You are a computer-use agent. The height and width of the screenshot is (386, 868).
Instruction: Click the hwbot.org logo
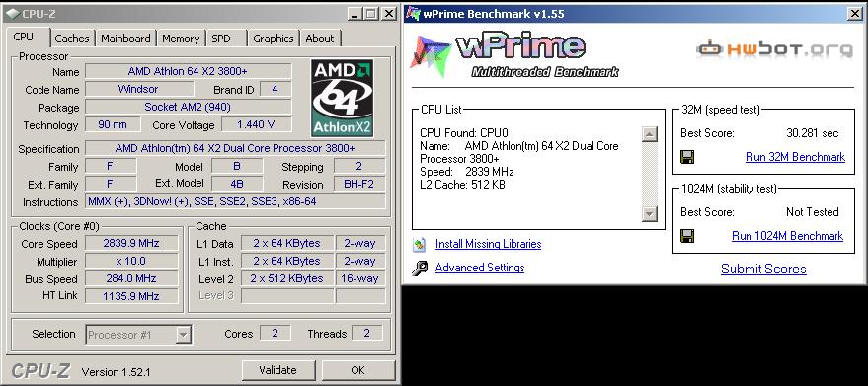(x=774, y=49)
